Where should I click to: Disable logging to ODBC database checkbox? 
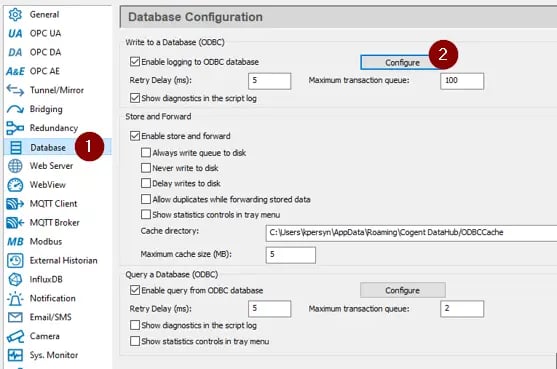click(135, 62)
